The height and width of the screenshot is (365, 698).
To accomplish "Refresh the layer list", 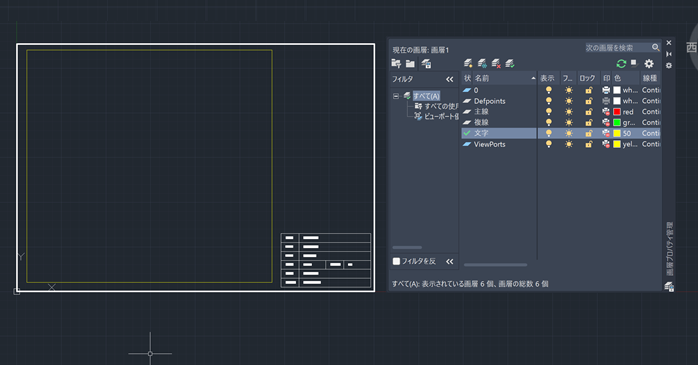I will 621,64.
